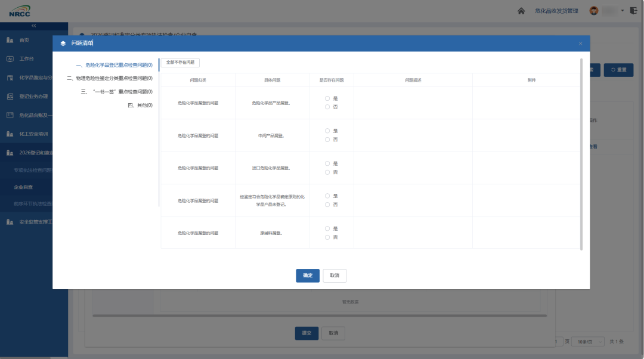The height and width of the screenshot is (359, 644).
Task: Select 否 for 中间产品漏登 row
Action: click(327, 140)
